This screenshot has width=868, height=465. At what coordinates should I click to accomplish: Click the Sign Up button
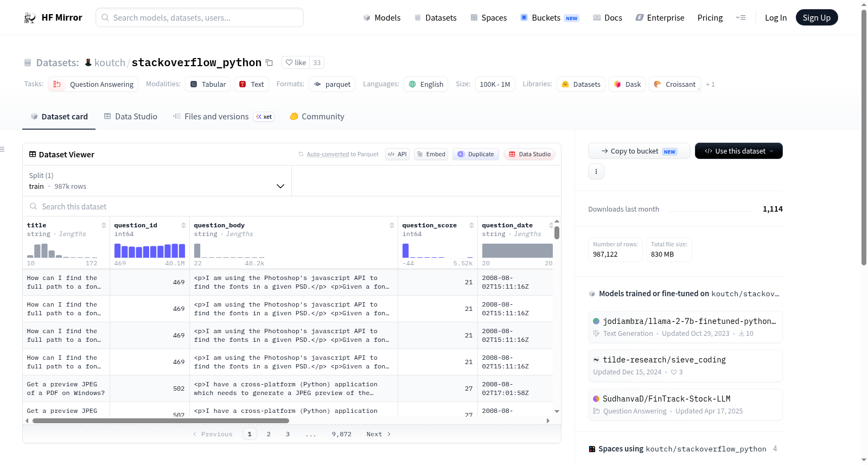point(816,17)
